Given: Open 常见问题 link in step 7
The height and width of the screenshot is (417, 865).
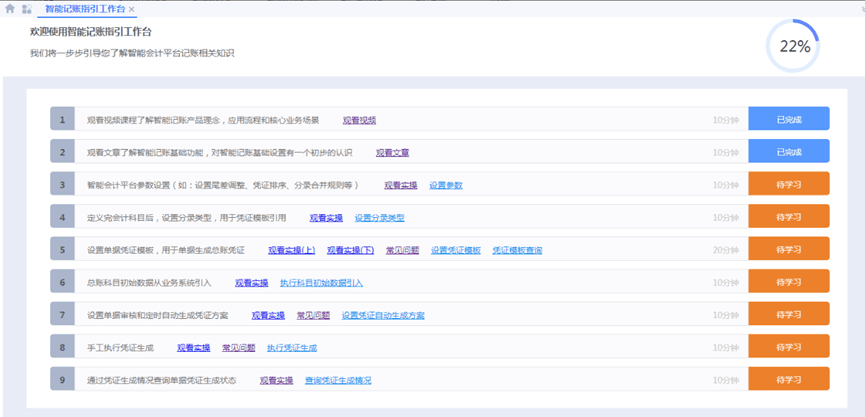Looking at the screenshot, I should pyautogui.click(x=313, y=316).
